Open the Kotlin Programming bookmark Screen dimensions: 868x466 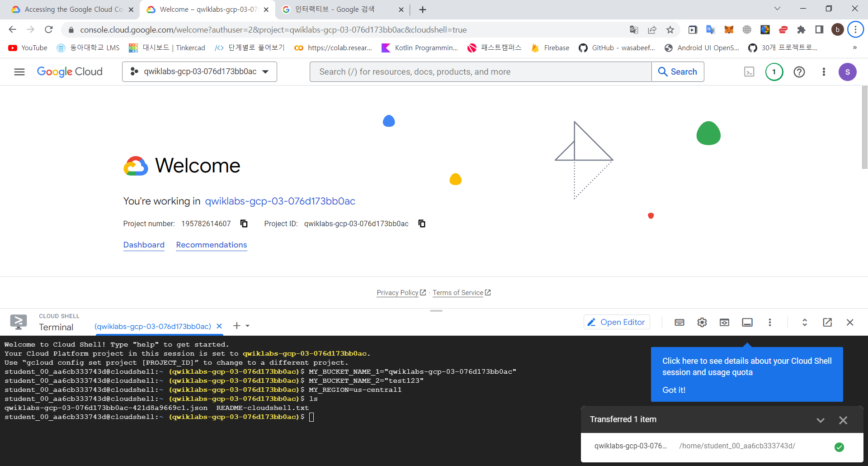(420, 48)
